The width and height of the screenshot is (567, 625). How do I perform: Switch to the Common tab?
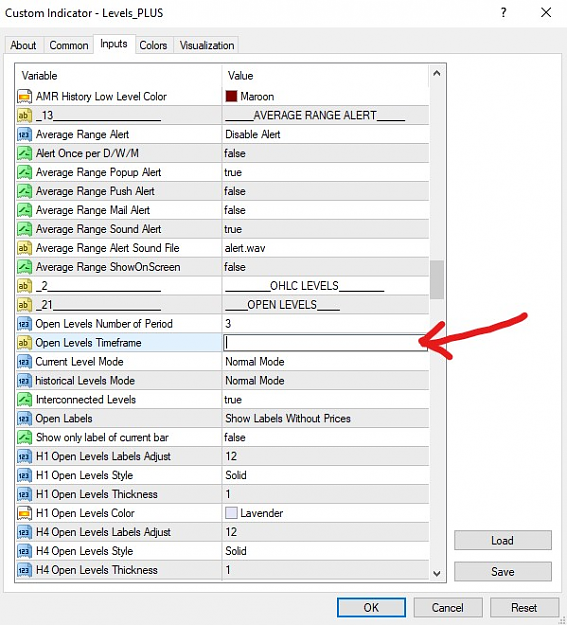coord(69,45)
